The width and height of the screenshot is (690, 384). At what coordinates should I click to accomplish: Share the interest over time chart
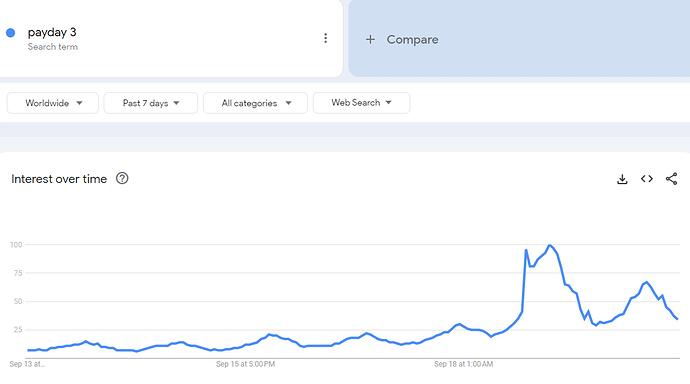tap(672, 179)
